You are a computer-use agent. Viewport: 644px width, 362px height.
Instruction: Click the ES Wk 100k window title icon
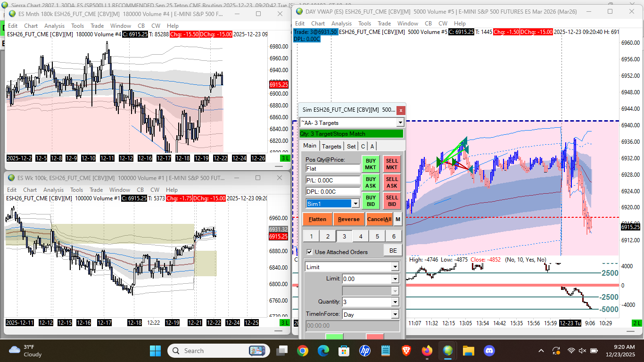click(11, 178)
